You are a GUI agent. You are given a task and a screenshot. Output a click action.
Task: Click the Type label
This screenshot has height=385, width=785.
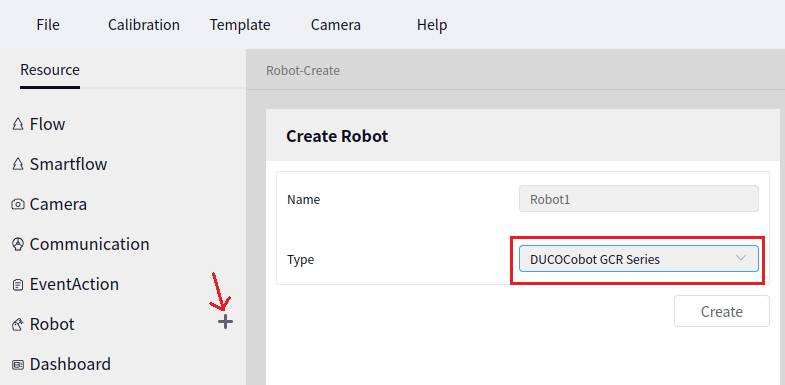(x=300, y=260)
